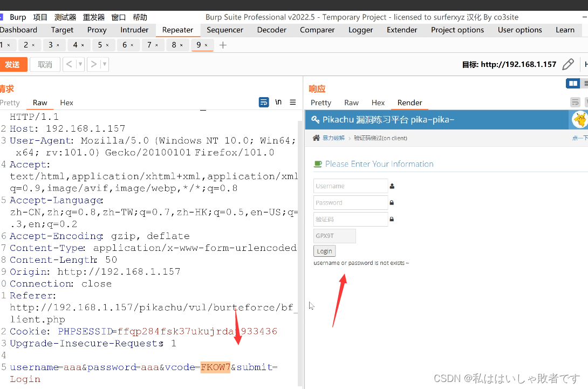Switch to the Comparer tab
The height and width of the screenshot is (389, 588).
click(317, 30)
